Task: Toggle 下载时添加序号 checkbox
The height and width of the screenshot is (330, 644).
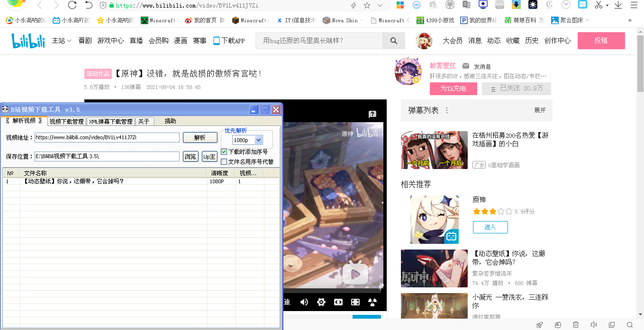Action: 224,152
